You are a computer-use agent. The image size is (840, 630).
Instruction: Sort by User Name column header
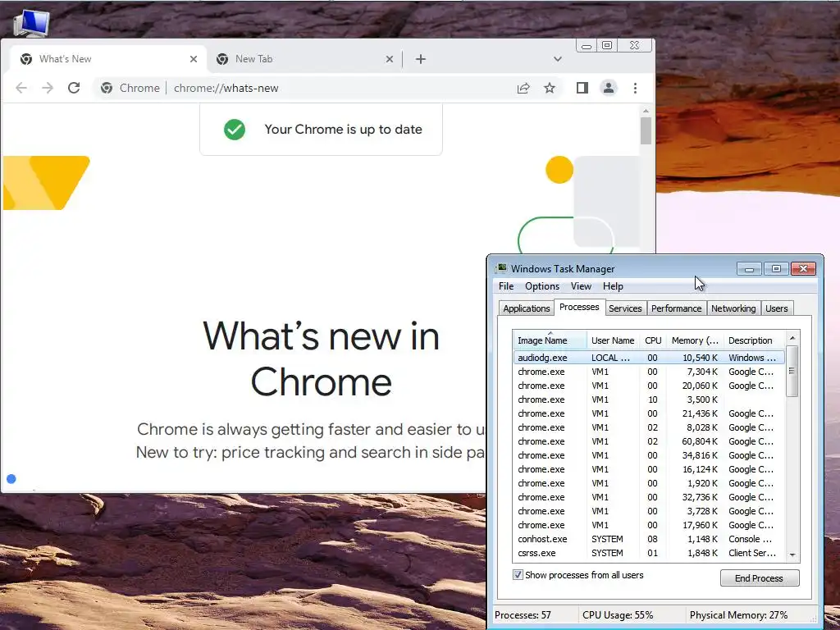[613, 340]
